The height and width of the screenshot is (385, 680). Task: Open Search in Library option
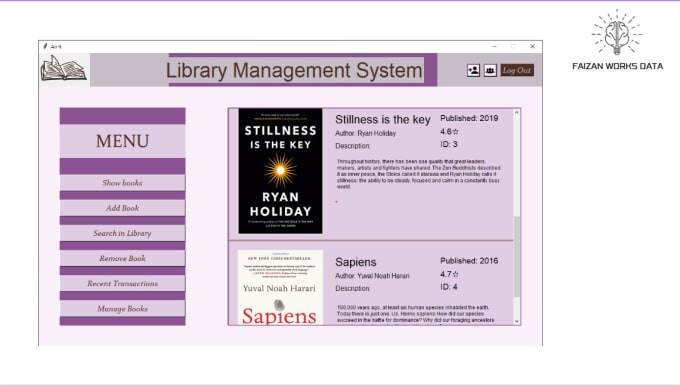pos(122,233)
